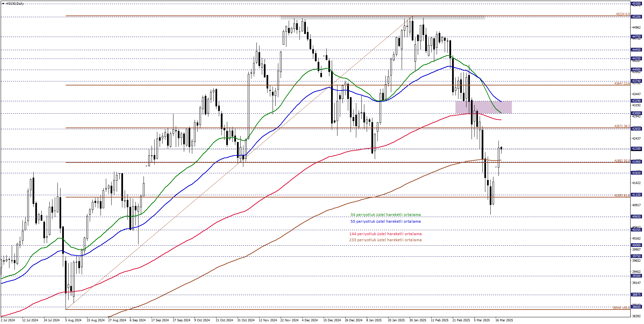Screen dimensions: 644x324
Task: Click the 44962 price scale value
Action: [x=636, y=28]
